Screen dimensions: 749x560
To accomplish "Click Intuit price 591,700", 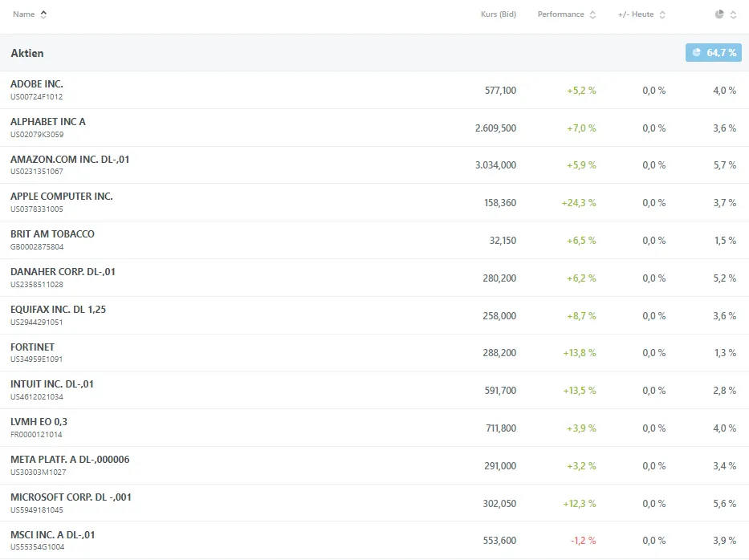I will point(501,391).
